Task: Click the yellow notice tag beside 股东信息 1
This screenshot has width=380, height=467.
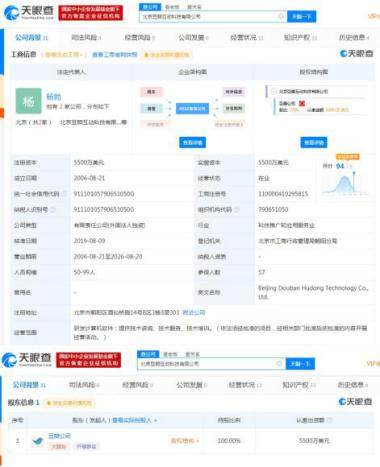Action: tap(69, 403)
